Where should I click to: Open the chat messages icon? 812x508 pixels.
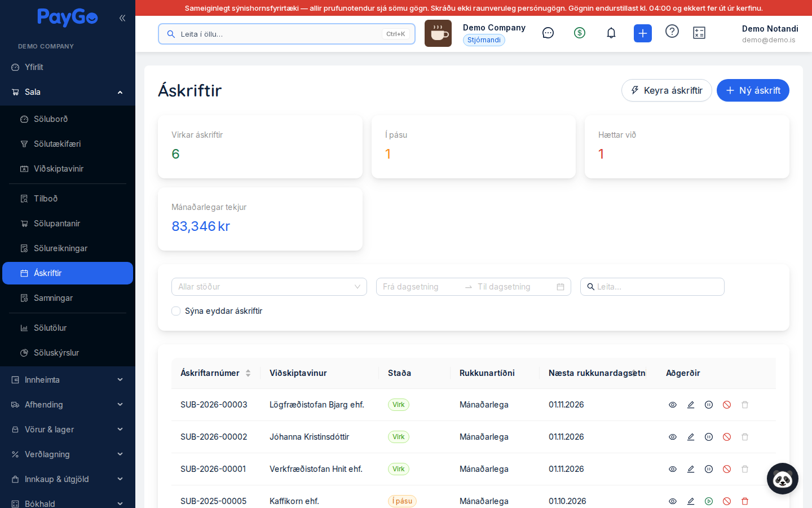tap(548, 33)
